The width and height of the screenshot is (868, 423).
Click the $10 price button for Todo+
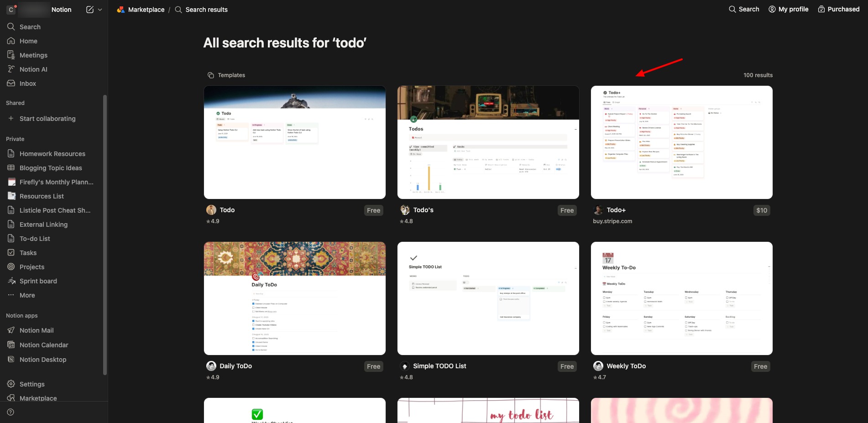(x=762, y=210)
